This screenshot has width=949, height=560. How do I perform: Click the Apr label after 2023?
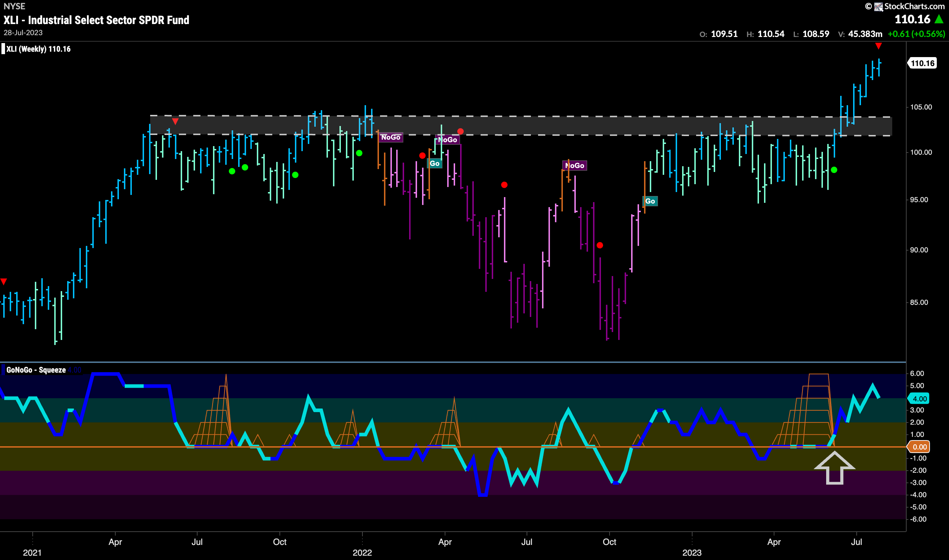774,542
